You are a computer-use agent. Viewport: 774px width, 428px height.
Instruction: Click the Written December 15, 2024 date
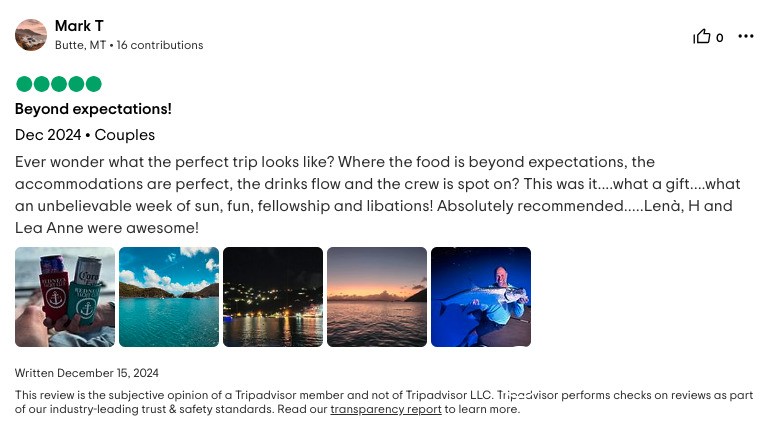(x=87, y=373)
